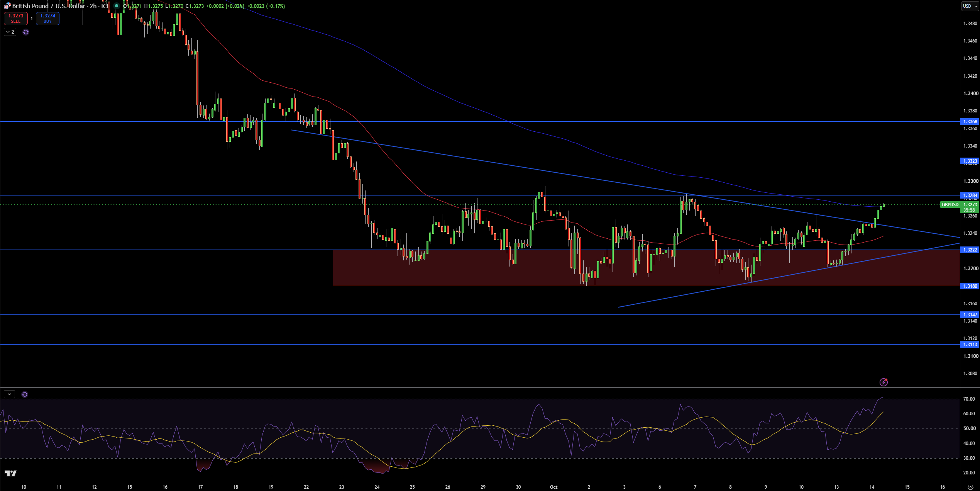Click the TradingView logo in RSI pane
Viewport: 980px width, 491px height.
11,473
